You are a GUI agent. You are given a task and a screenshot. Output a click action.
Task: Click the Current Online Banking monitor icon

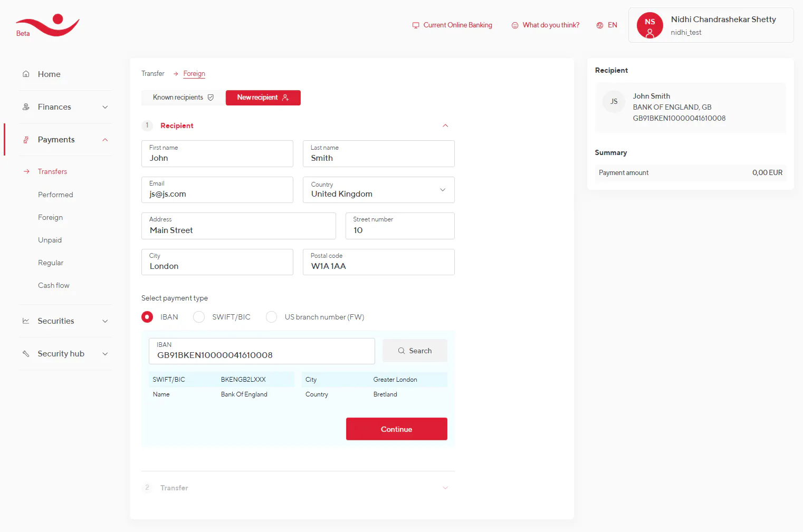click(416, 25)
